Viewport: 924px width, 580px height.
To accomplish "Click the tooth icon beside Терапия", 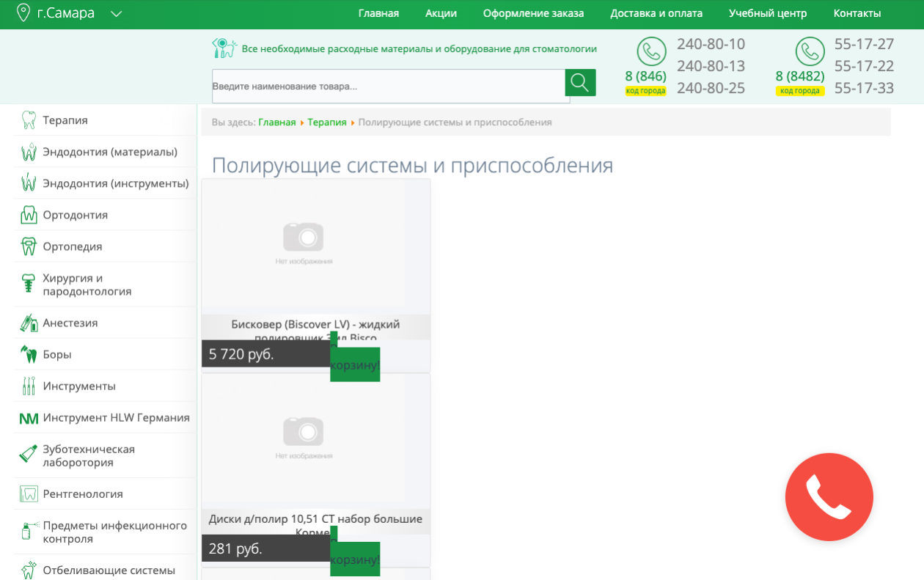I will 29,120.
